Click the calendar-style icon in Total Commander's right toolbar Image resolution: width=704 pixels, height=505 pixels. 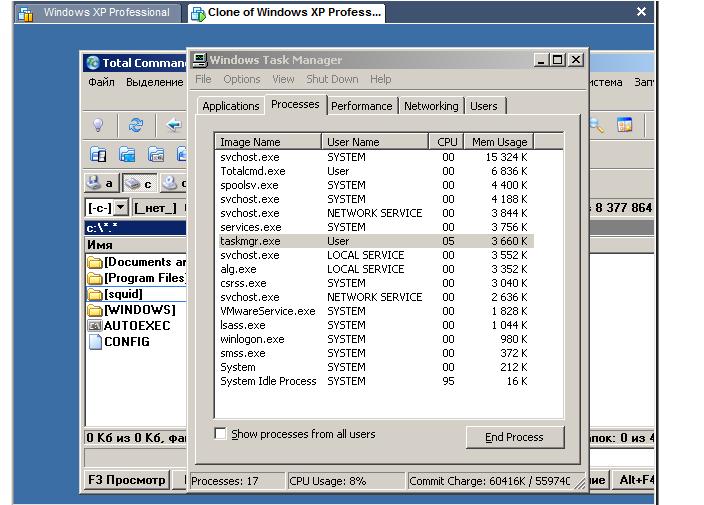[x=625, y=125]
